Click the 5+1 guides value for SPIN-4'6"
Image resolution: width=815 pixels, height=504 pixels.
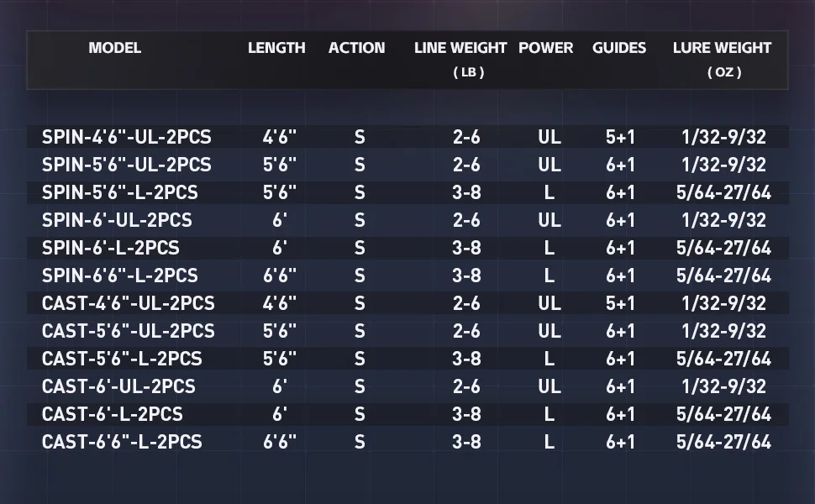pyautogui.click(x=620, y=137)
